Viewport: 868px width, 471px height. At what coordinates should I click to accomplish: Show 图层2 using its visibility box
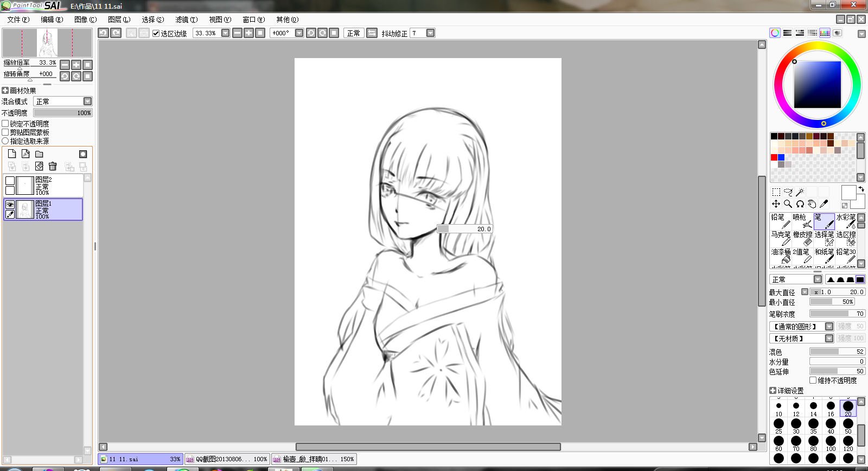10,181
